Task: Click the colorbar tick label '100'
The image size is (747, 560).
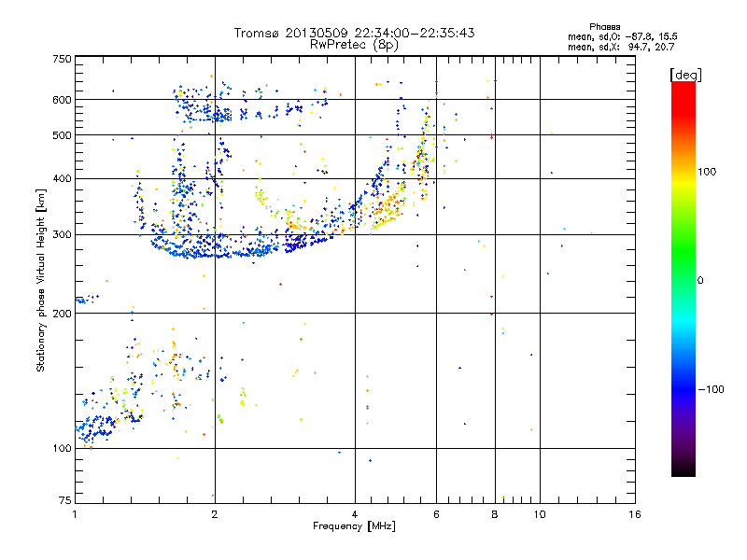Action: click(707, 172)
